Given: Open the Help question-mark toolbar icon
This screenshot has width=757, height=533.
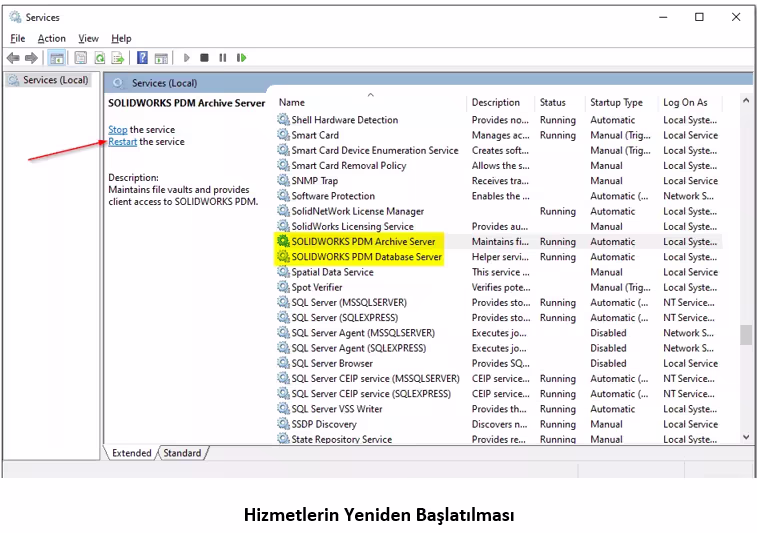Looking at the screenshot, I should coord(142,58).
